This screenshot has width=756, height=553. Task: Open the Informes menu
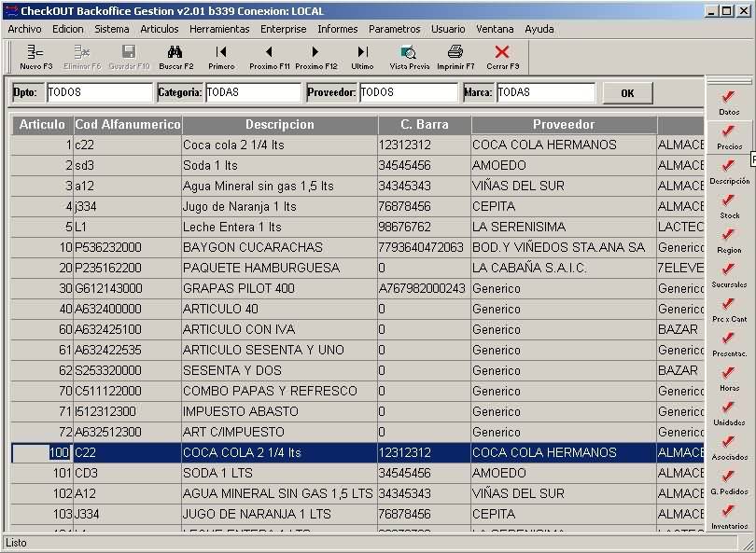coord(338,29)
